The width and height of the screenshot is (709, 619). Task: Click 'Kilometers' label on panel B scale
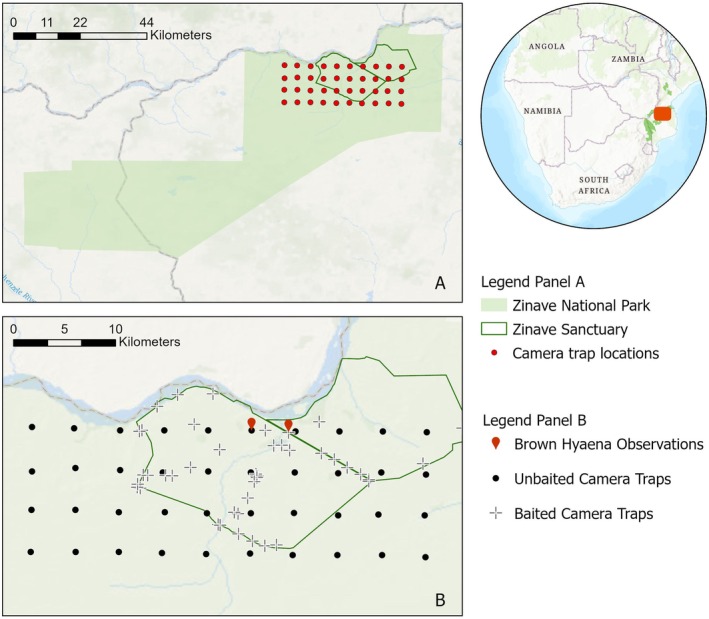tap(149, 342)
